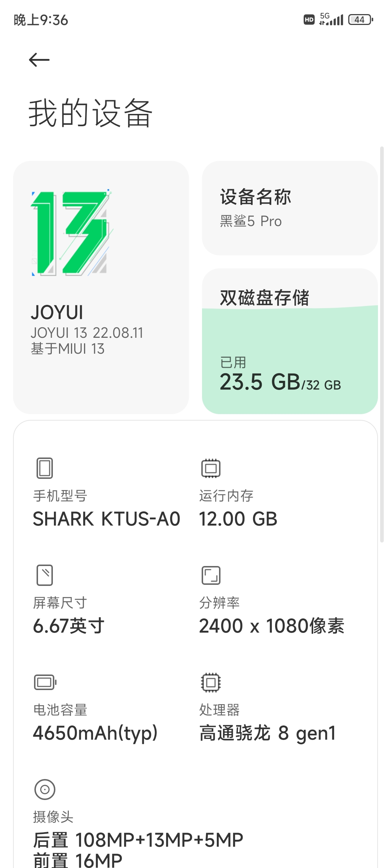Tap the green storage usage fill
The height and width of the screenshot is (868, 391).
(x=290, y=336)
